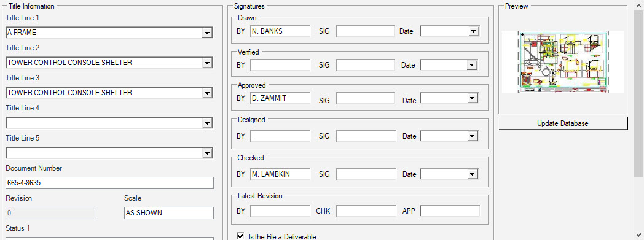Open the Title Line 5 dropdown arrow
This screenshot has height=240, width=644.
(x=208, y=153)
